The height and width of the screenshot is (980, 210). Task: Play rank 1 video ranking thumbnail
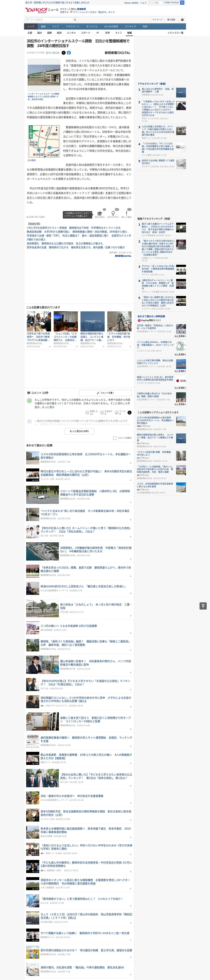(181, 228)
